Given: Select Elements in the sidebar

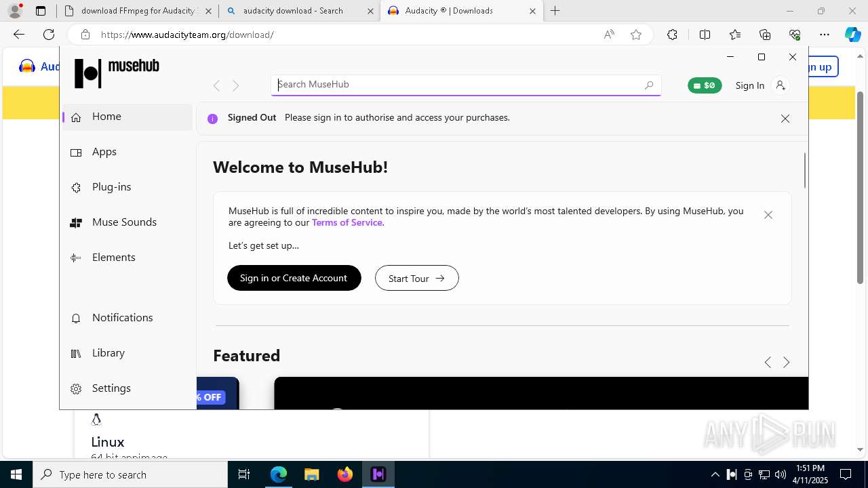Looking at the screenshot, I should pos(127,258).
